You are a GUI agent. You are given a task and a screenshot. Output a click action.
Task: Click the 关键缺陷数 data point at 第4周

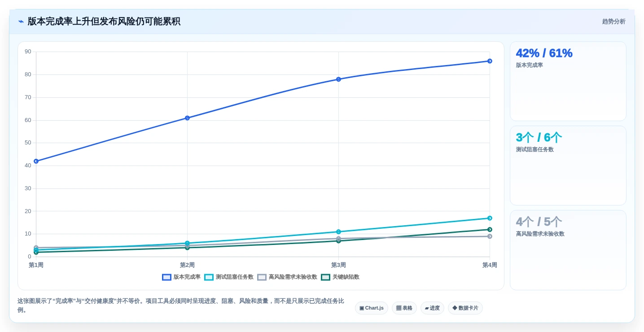[490, 230]
